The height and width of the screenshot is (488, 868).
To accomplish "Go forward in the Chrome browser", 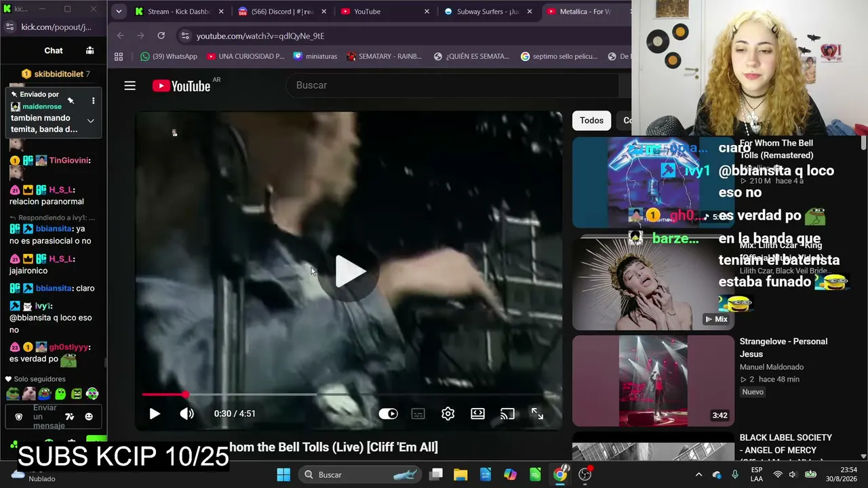I will [x=140, y=36].
